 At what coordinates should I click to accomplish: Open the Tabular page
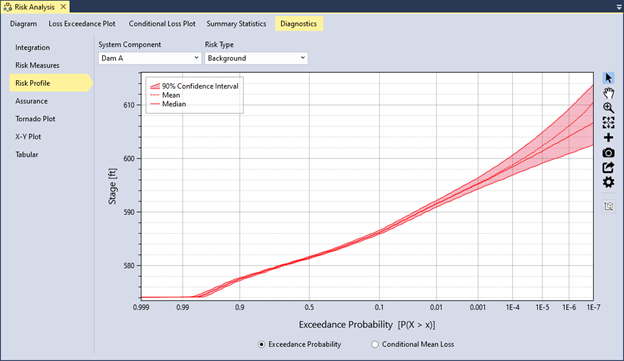point(27,154)
